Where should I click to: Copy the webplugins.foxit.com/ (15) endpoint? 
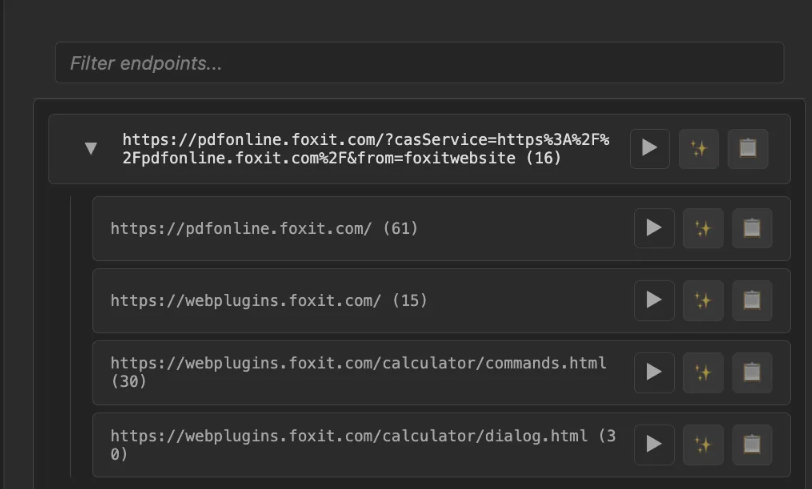pos(752,300)
